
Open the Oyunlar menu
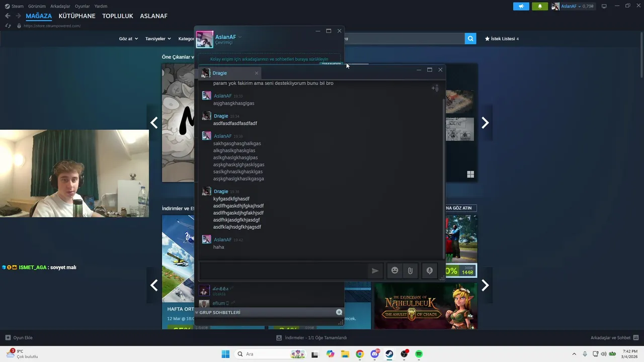83,6
